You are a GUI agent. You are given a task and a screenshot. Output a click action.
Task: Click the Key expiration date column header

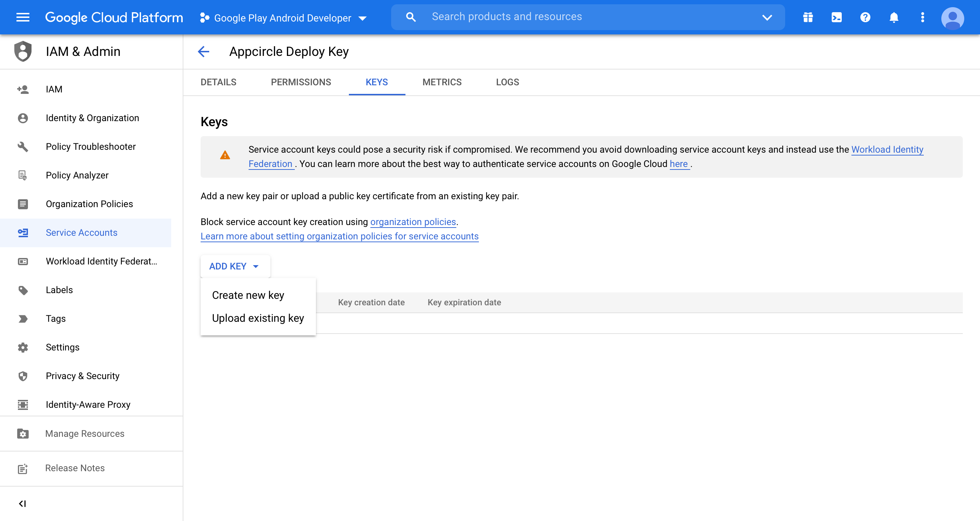click(464, 302)
